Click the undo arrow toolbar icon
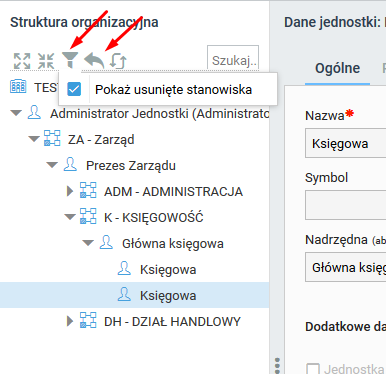Screen dimensions: 386x374 (94, 61)
